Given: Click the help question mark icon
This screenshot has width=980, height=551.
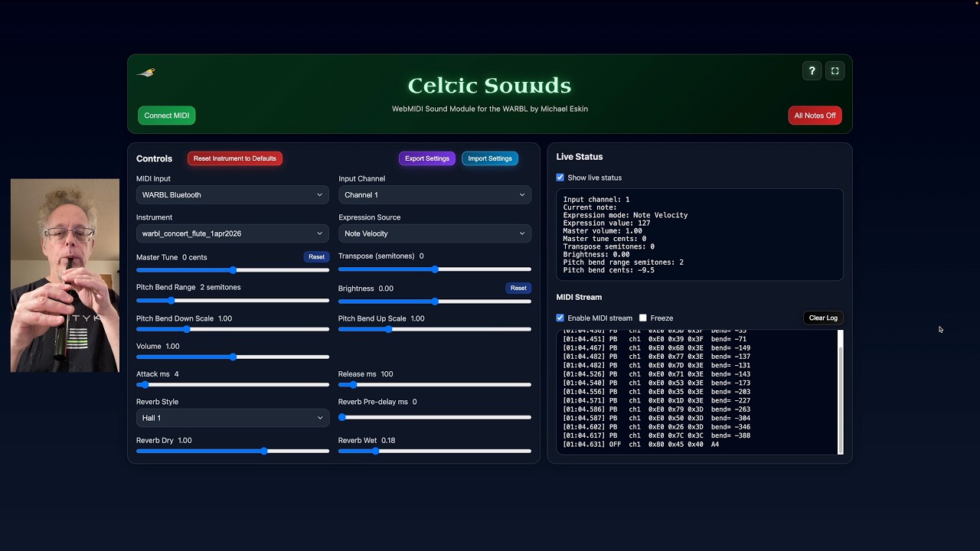Looking at the screenshot, I should (x=812, y=71).
